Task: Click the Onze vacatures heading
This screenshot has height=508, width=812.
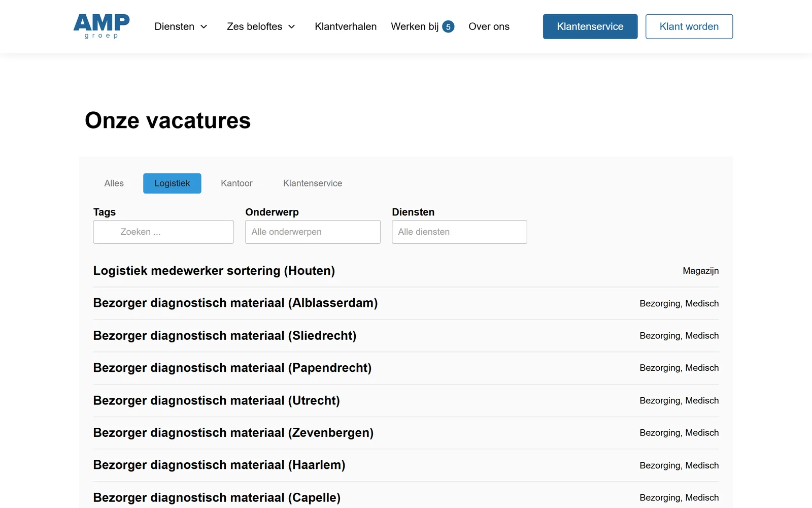Action: pos(168,121)
